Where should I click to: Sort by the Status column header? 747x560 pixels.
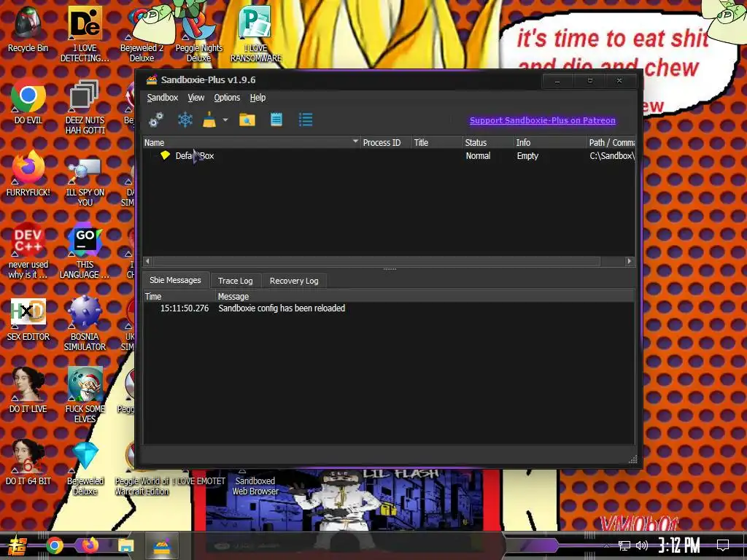tap(487, 142)
